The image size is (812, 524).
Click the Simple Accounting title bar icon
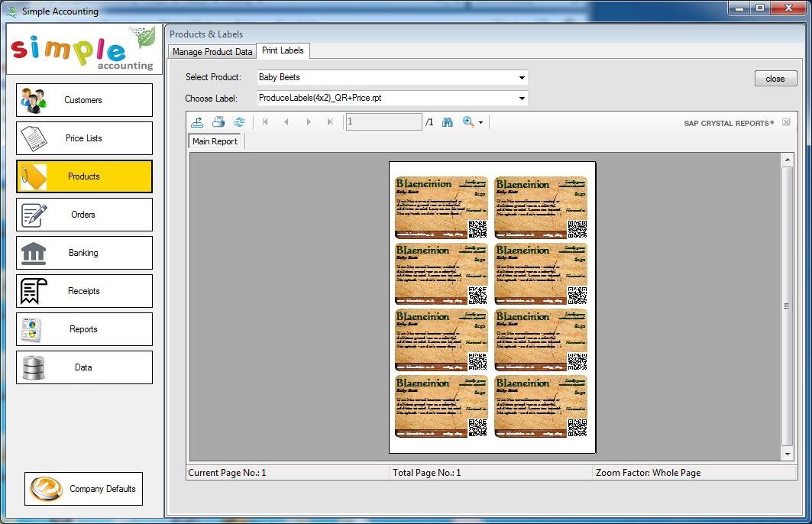(11, 11)
